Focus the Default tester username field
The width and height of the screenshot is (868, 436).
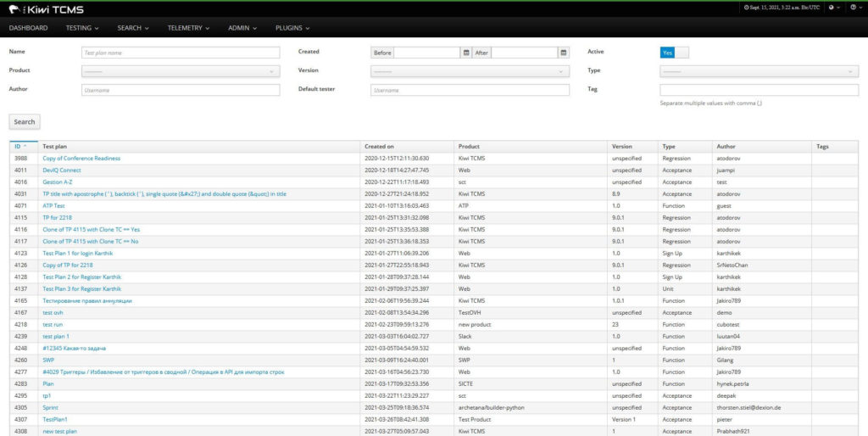470,90
